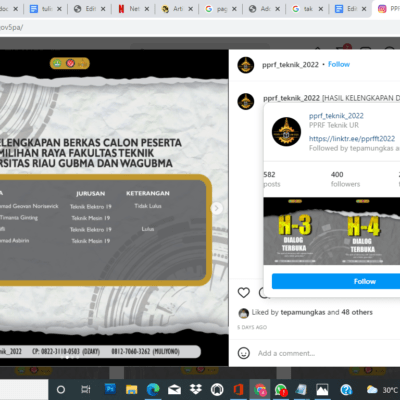The image size is (400, 400).
Task: Open Dropbox icon in the taskbar
Action: (196, 389)
